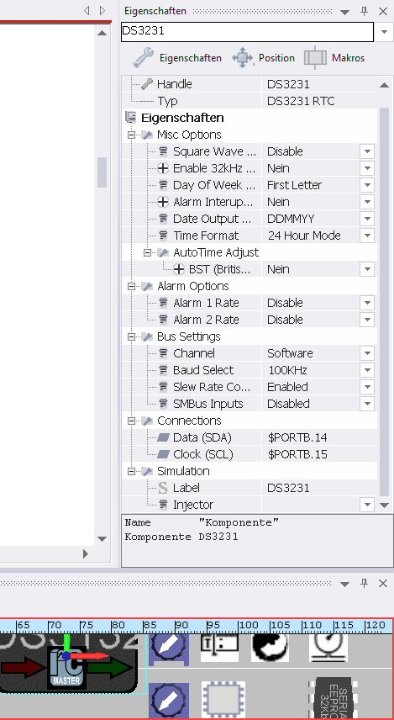
Task: Close the Eigenschaften panel
Action: click(x=383, y=11)
